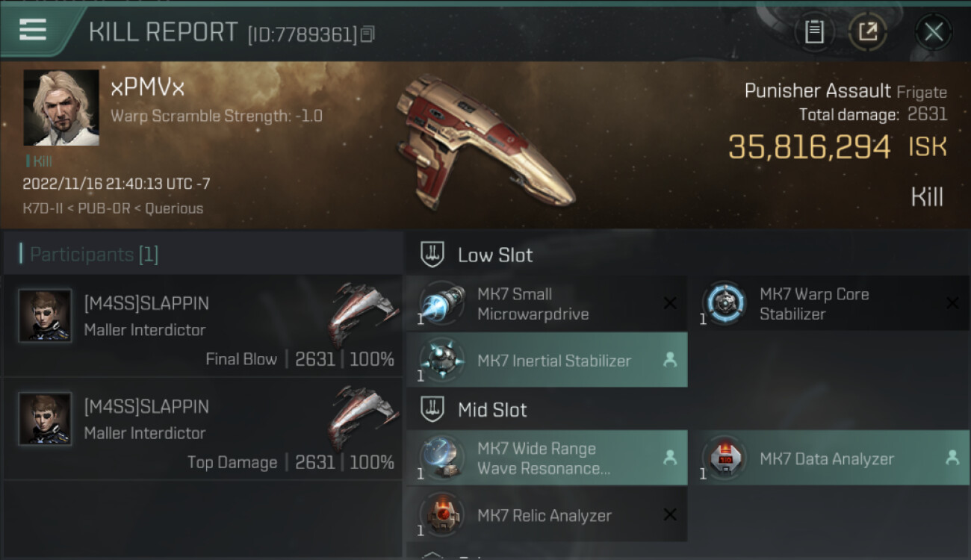This screenshot has height=560, width=971.
Task: Copy the kill report ID icon
Action: tap(367, 34)
